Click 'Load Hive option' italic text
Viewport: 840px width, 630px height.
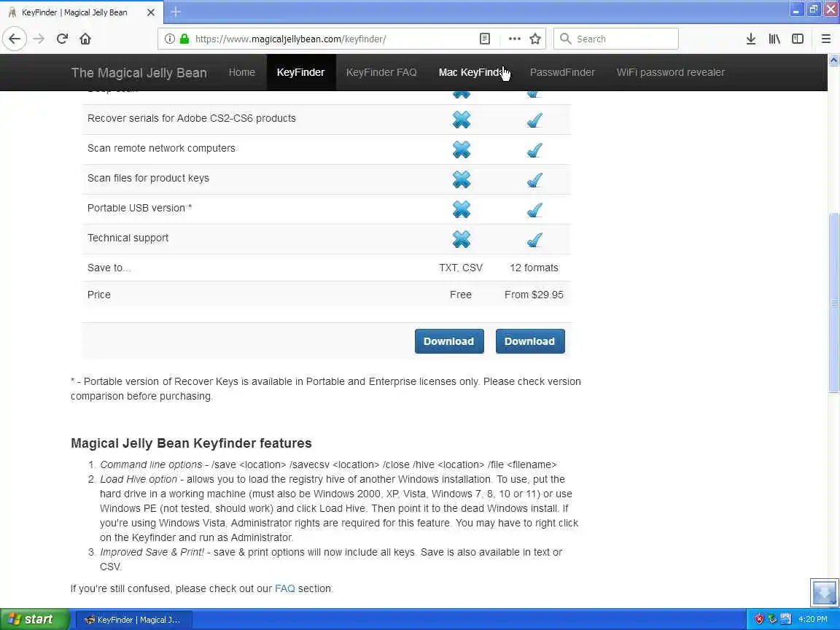click(139, 479)
